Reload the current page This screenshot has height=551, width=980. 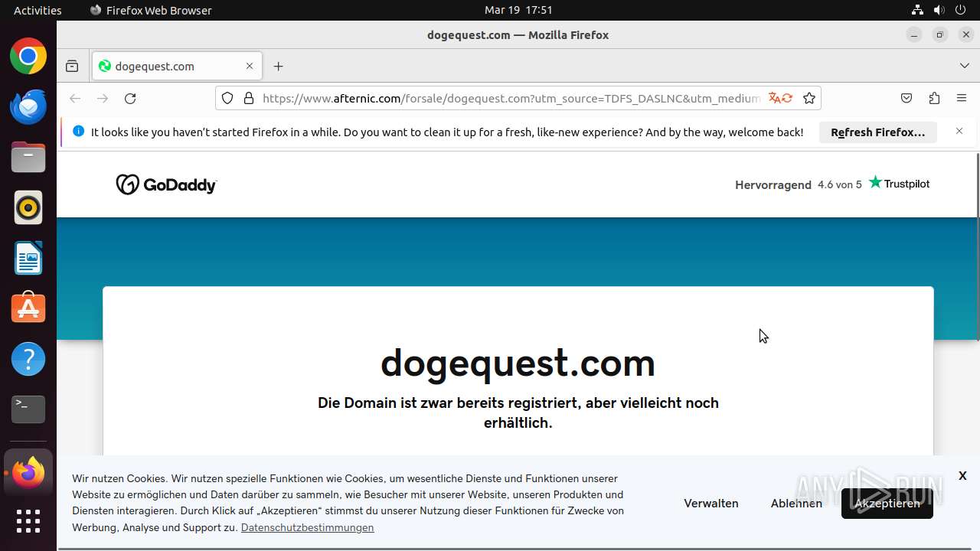pyautogui.click(x=130, y=98)
